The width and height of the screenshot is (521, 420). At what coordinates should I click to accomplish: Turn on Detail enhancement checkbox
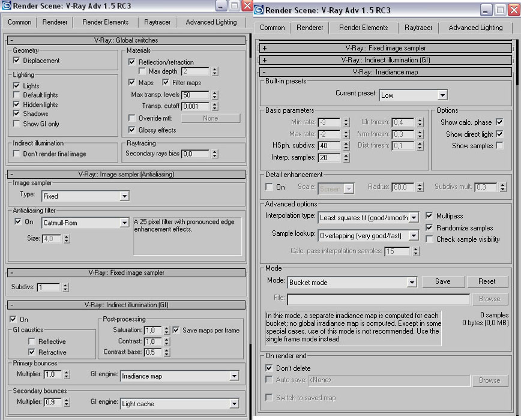click(x=270, y=187)
